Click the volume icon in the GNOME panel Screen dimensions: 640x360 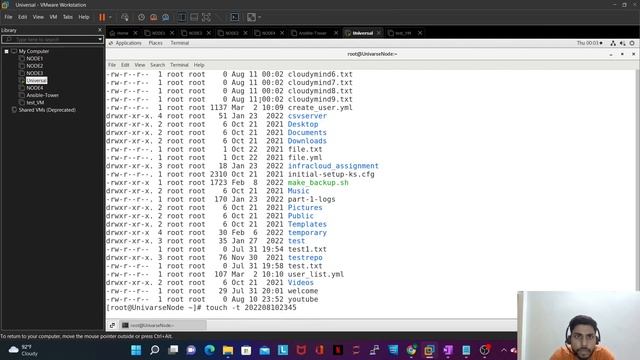(x=622, y=43)
